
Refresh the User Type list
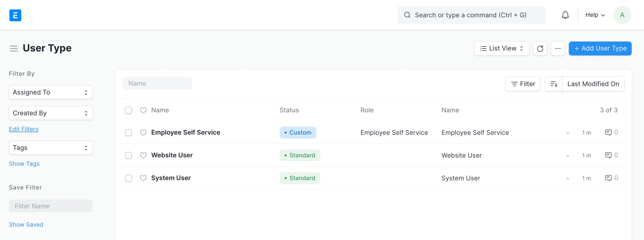pyautogui.click(x=540, y=48)
